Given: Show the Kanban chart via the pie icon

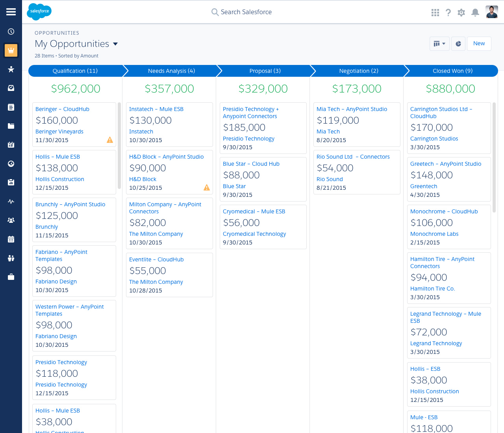Looking at the screenshot, I should tap(458, 44).
